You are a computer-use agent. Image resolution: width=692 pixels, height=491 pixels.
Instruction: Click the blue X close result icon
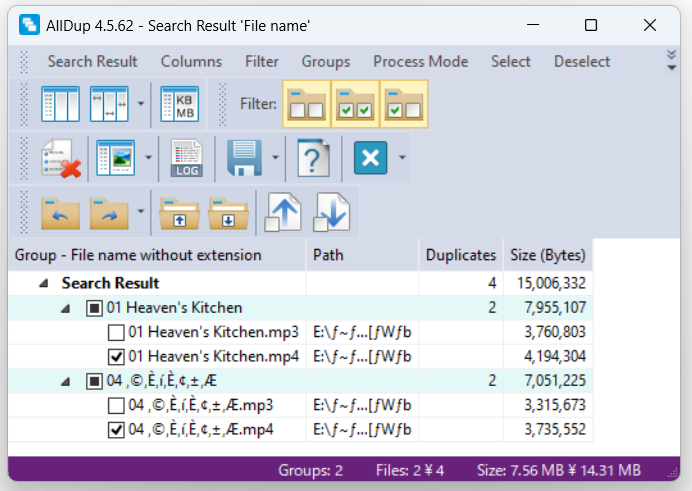pos(370,158)
